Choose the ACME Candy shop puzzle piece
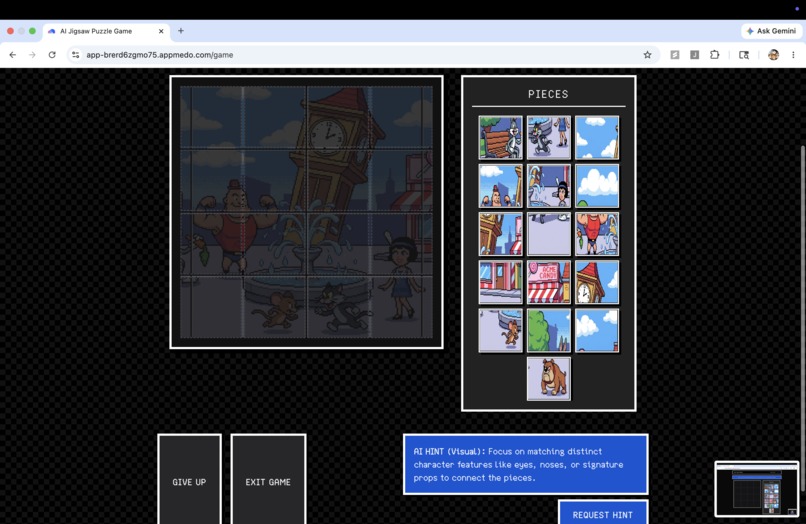806x524 pixels. point(548,282)
